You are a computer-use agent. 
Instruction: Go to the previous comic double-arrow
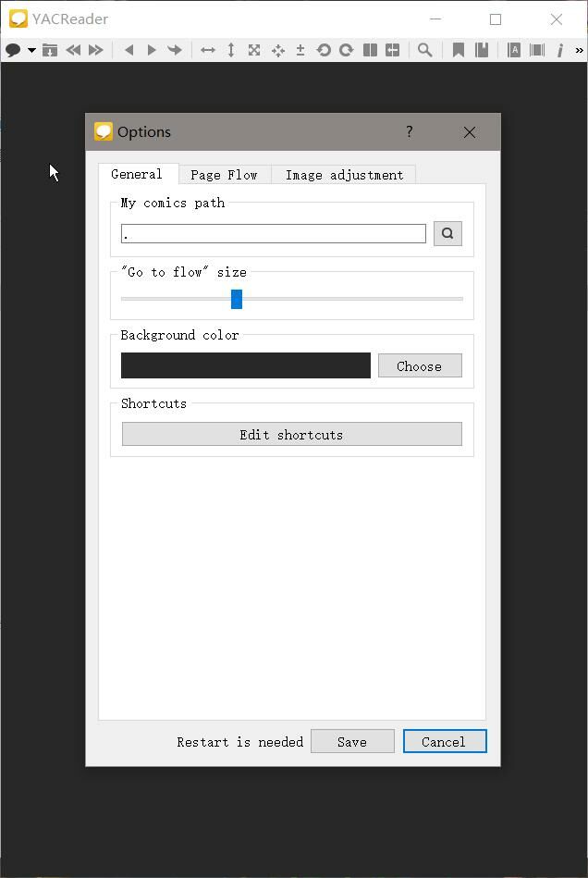pos(73,50)
